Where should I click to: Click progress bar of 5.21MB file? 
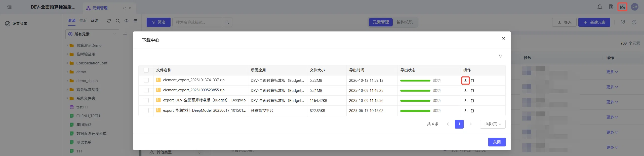coord(415,91)
